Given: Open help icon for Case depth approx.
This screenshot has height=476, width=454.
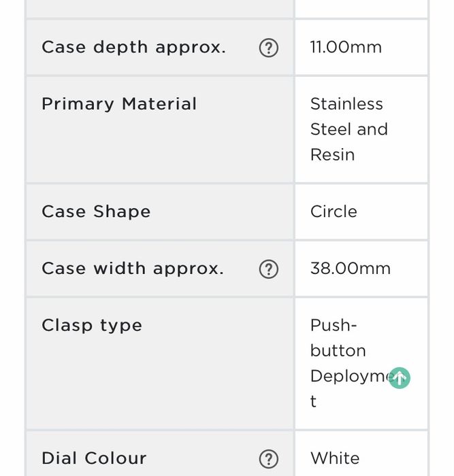Looking at the screenshot, I should [269, 48].
